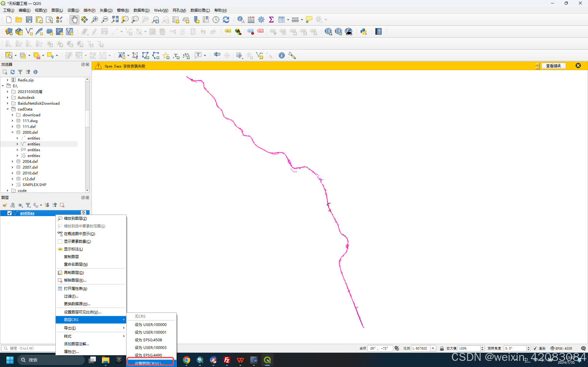Click the Zoom In magnifier tool
588x367 pixels.
[95, 20]
